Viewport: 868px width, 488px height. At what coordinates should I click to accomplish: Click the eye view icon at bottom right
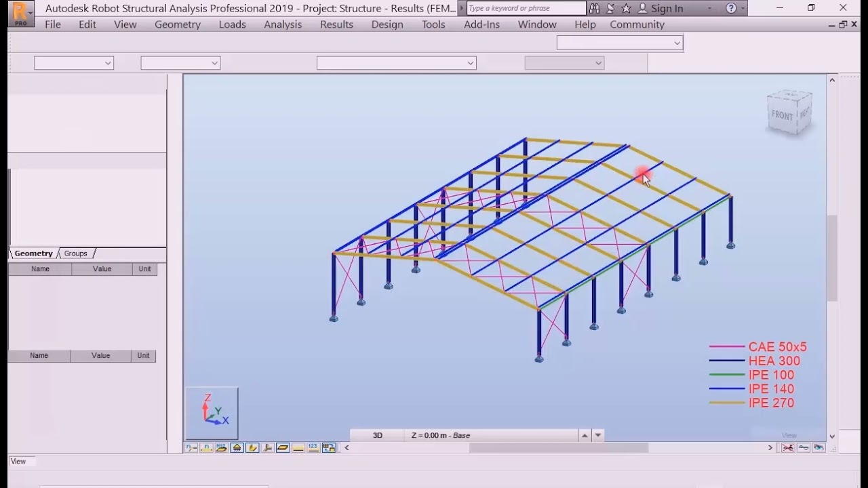pyautogui.click(x=818, y=447)
